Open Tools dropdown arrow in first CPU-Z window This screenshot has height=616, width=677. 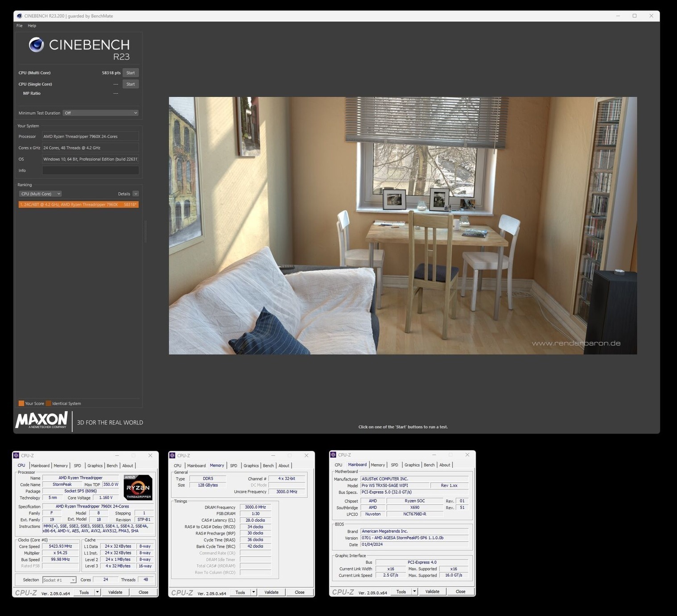97,592
